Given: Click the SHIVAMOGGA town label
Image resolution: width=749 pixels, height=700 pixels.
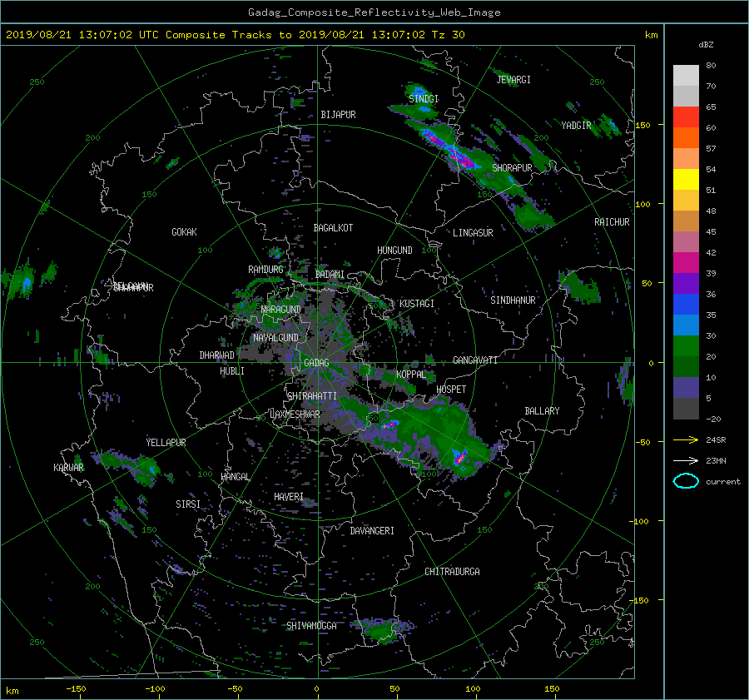Looking at the screenshot, I should click(311, 626).
